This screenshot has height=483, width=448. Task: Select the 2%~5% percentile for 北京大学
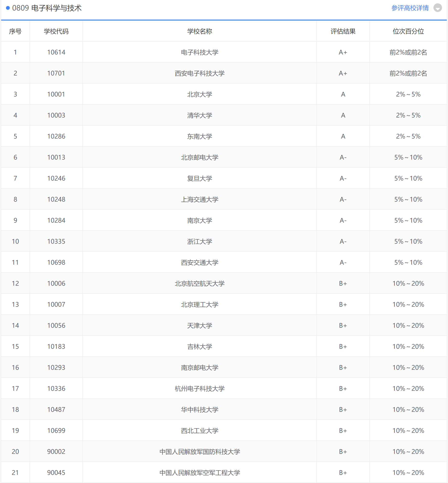pyautogui.click(x=408, y=94)
